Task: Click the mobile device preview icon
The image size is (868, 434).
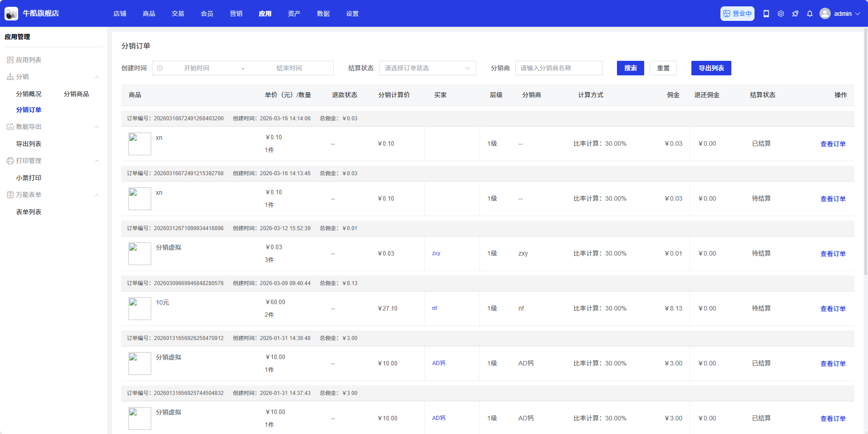Action: [x=766, y=14]
